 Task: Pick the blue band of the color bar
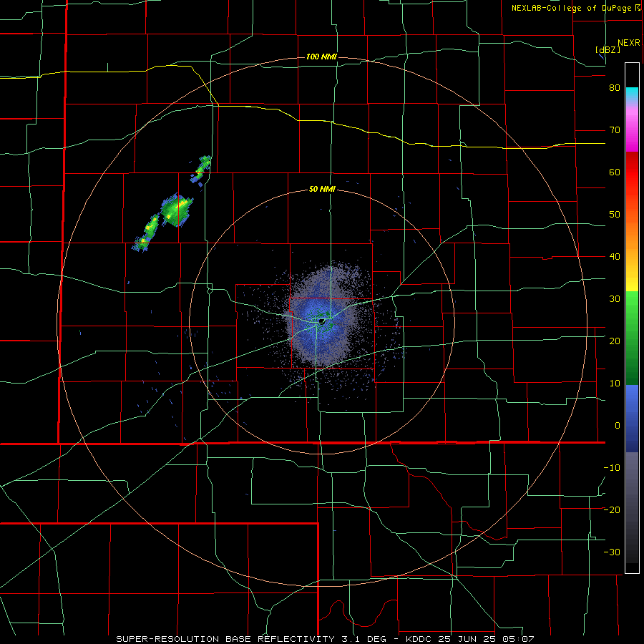(632, 418)
